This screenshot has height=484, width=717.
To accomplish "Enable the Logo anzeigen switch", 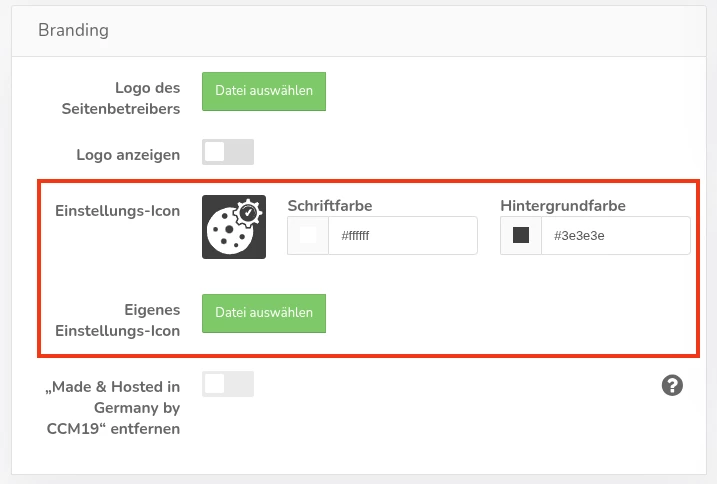I will point(228,152).
